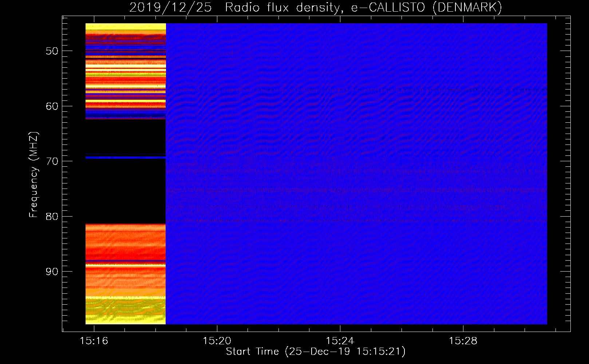The width and height of the screenshot is (589, 364).
Task: Click the bright yellow band at the spectrogram top
Action: tap(126, 27)
